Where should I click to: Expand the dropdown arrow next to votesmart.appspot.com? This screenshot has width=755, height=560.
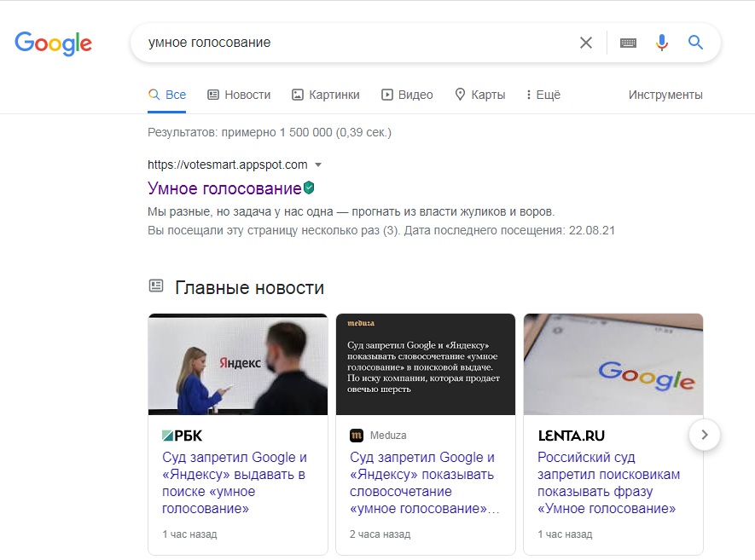[318, 165]
